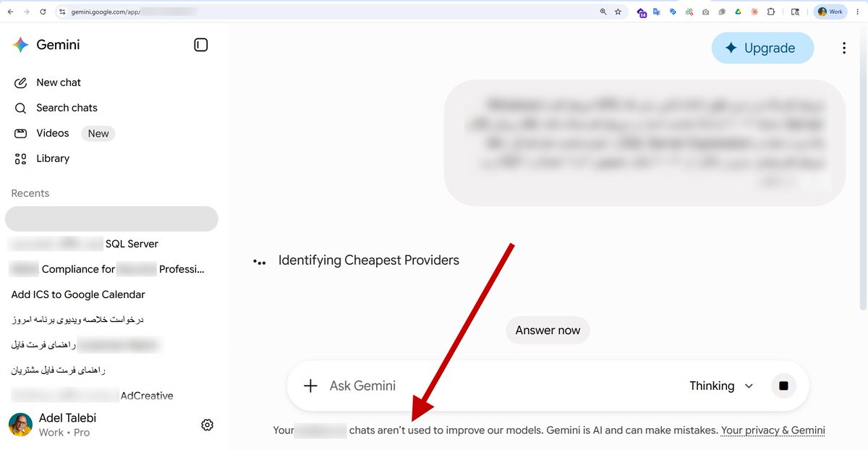This screenshot has height=450, width=868.
Task: Open the Extensions puzzle-piece menu
Action: point(771,12)
